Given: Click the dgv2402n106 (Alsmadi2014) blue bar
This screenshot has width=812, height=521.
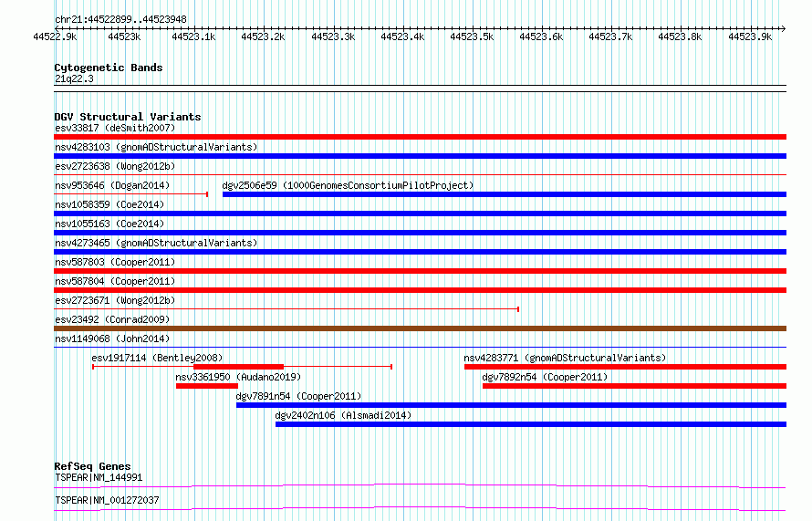Looking at the screenshot, I should 531,424.
